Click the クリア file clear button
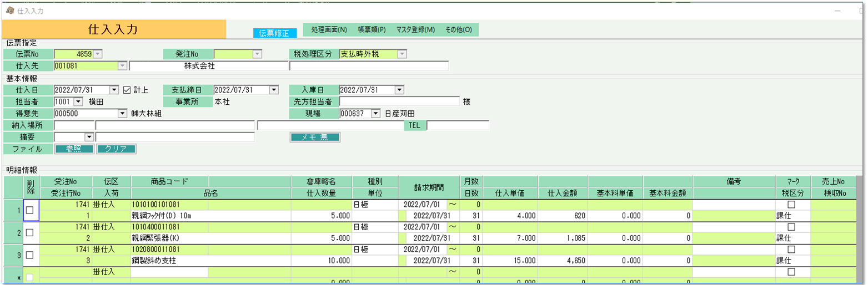 [116, 149]
